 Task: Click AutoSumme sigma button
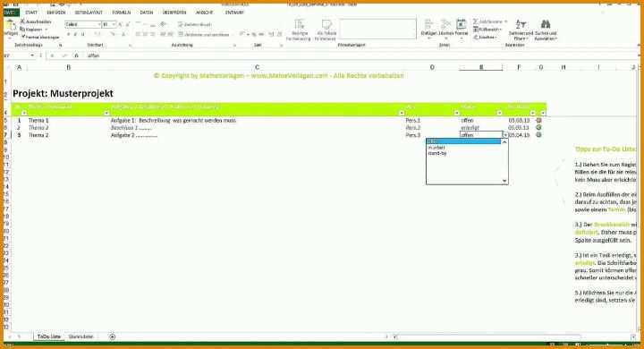click(490, 21)
